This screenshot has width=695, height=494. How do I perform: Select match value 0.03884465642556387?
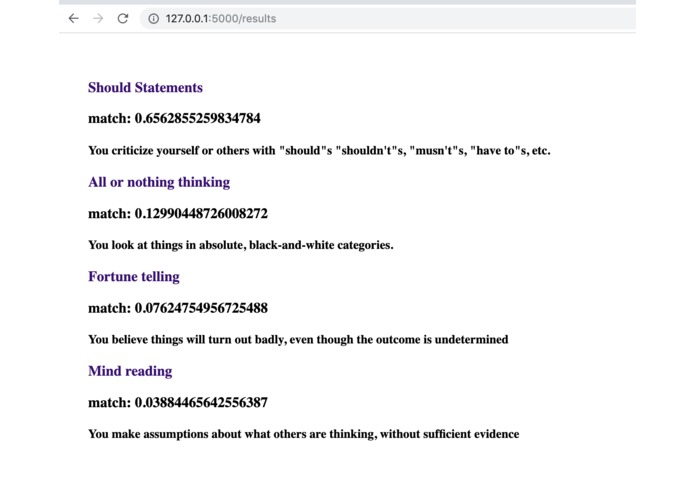point(201,402)
